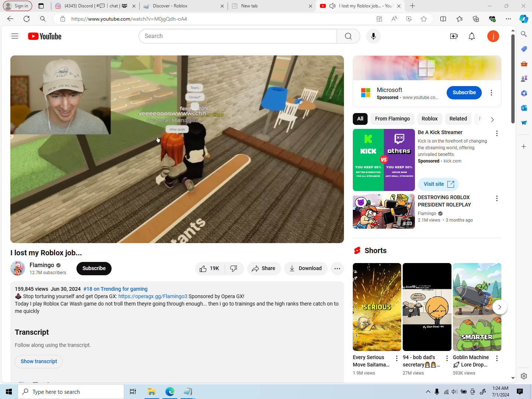
Task: Open Edge split screen icon
Action: point(443,19)
